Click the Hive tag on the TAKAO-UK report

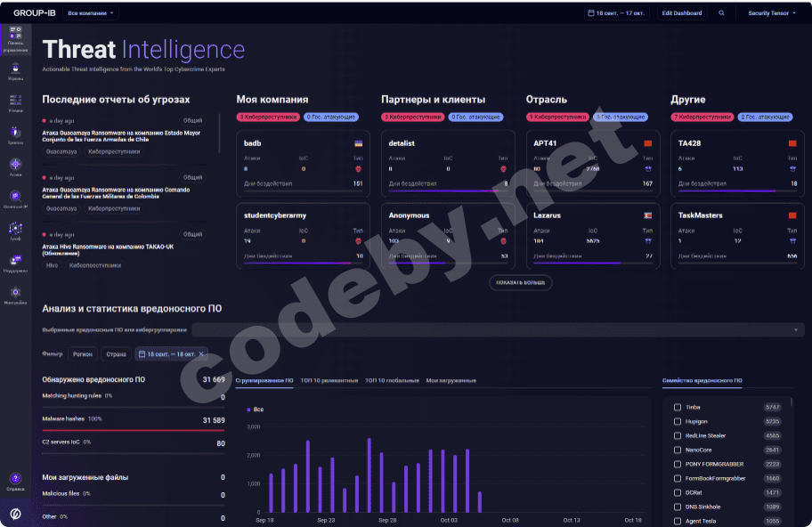[x=52, y=265]
